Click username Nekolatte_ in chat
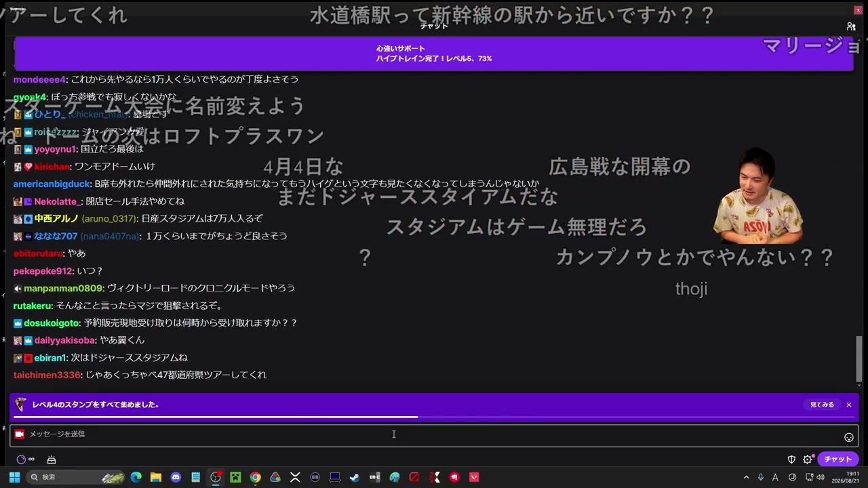The image size is (868, 488). [x=58, y=201]
